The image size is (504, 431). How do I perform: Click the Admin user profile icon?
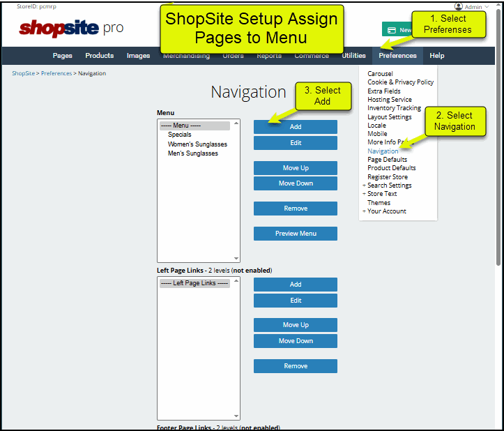point(459,7)
